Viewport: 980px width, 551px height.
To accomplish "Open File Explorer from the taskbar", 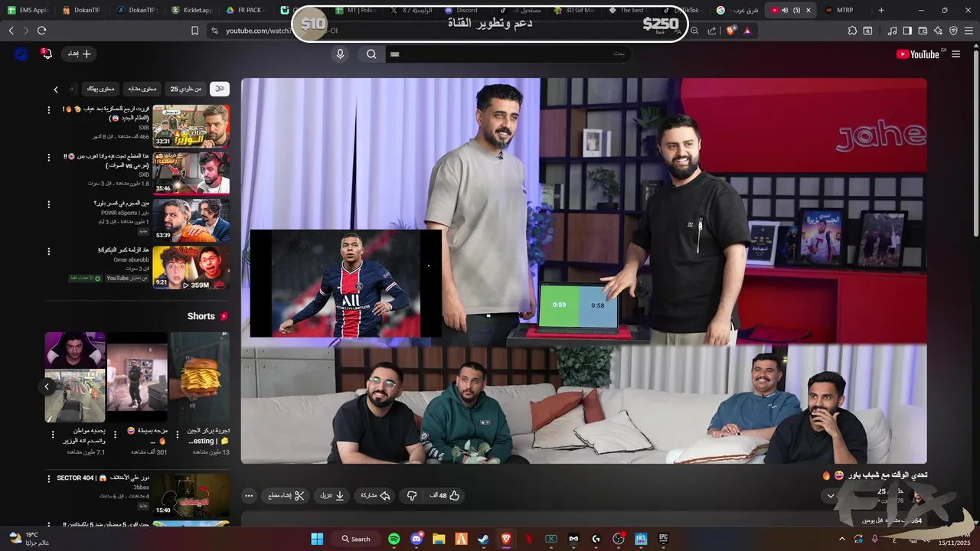I will [x=439, y=539].
